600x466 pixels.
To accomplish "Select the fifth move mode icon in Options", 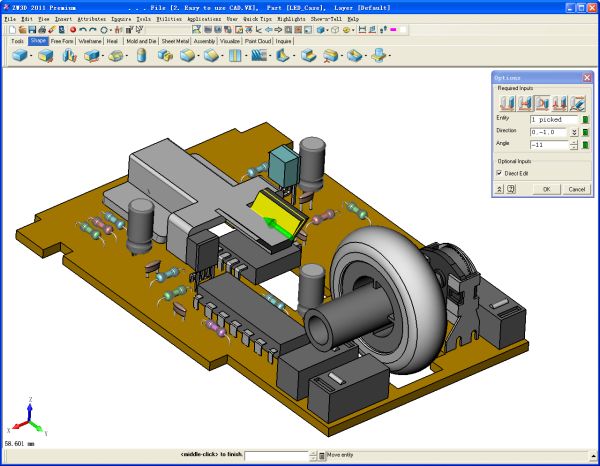I will pos(576,102).
